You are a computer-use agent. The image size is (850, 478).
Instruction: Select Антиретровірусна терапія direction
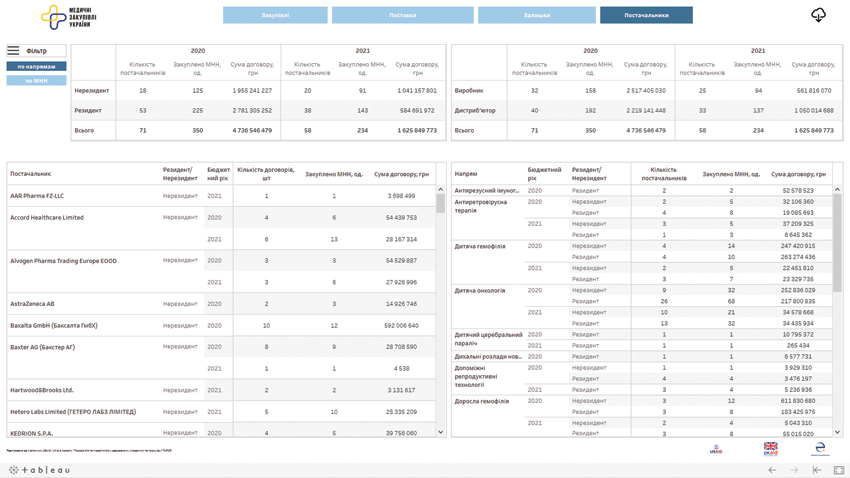pos(481,206)
